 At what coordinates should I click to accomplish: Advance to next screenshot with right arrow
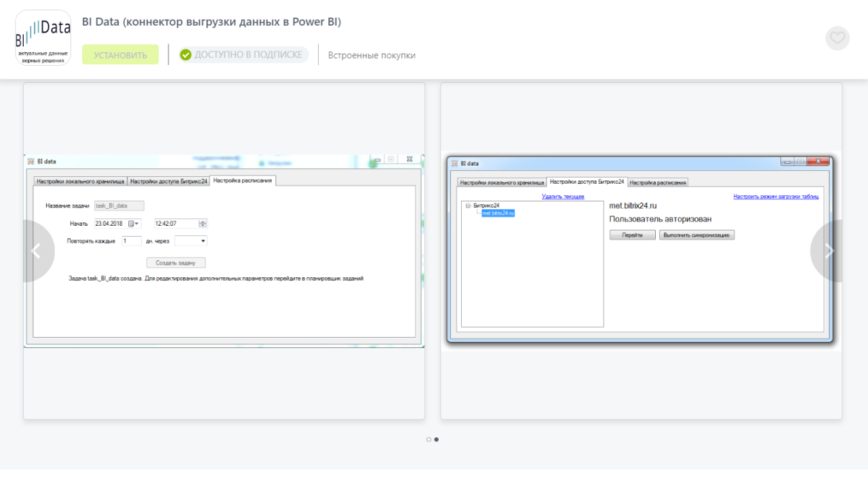829,251
